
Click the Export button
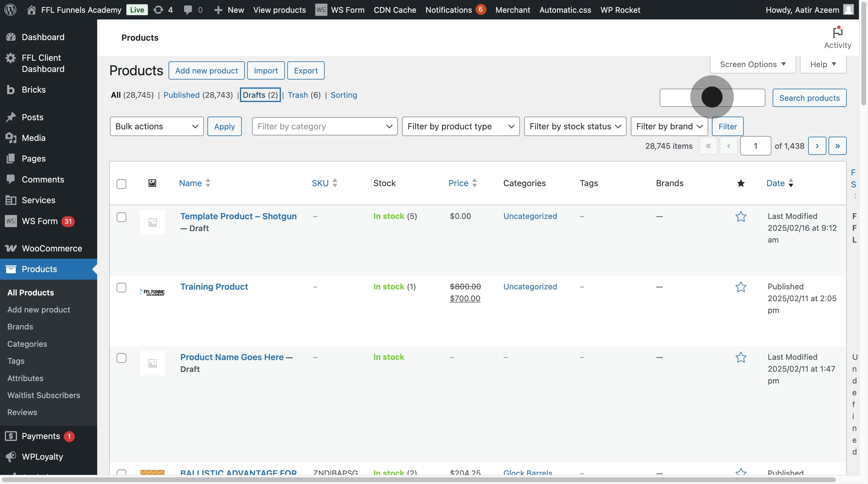click(x=306, y=70)
